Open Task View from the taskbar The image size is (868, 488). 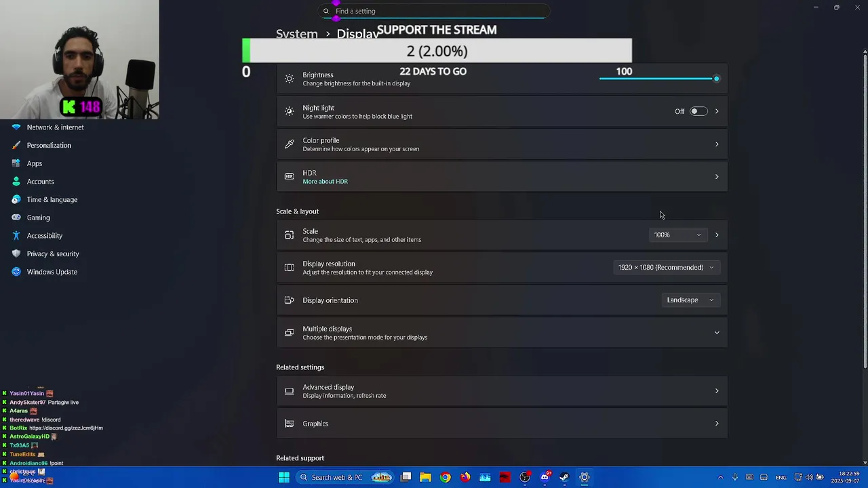[x=406, y=477]
